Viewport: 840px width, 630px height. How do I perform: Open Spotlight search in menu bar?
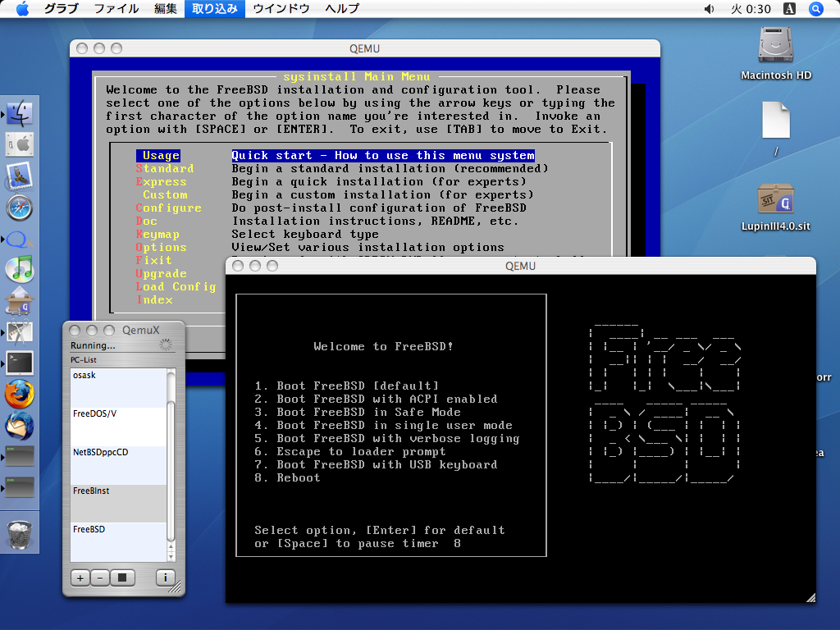[816, 8]
